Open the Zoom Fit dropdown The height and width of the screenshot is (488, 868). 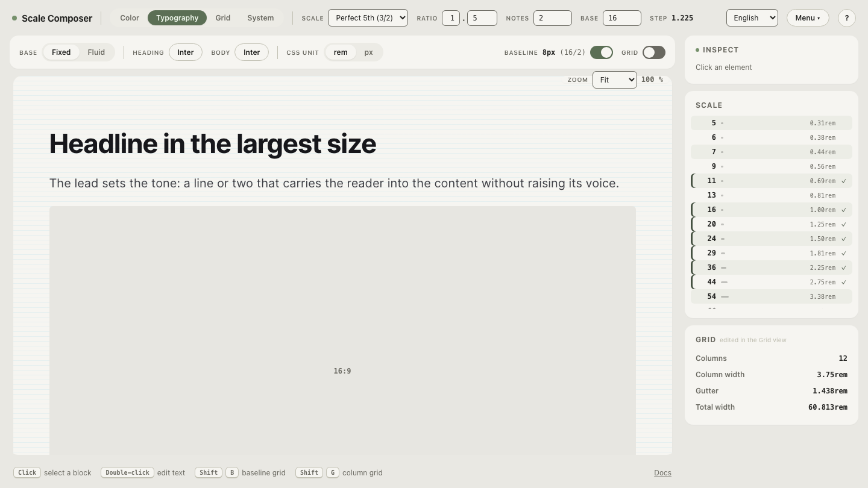click(615, 80)
